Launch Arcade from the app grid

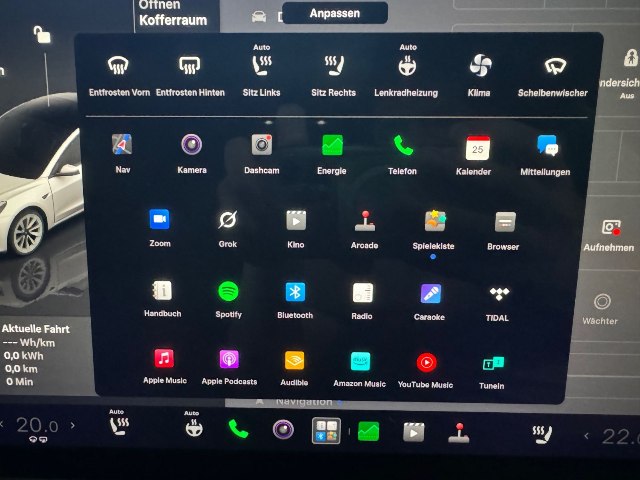tap(365, 221)
